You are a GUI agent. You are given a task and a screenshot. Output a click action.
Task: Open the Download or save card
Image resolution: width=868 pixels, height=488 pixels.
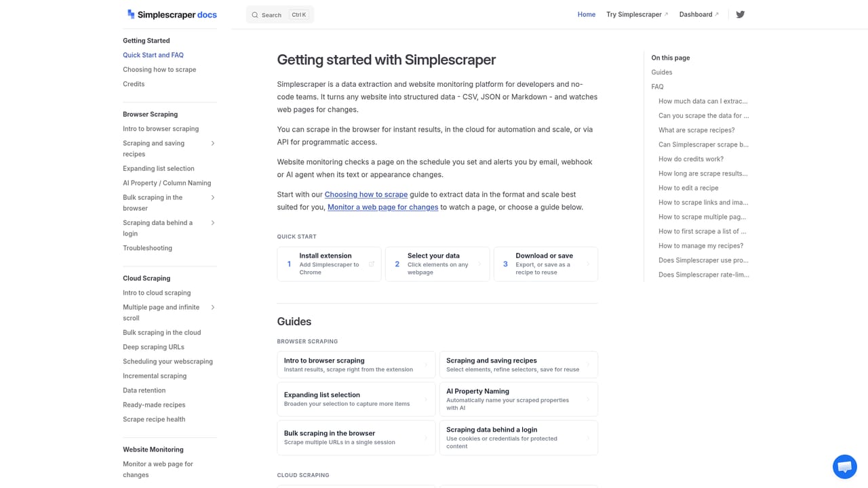546,264
